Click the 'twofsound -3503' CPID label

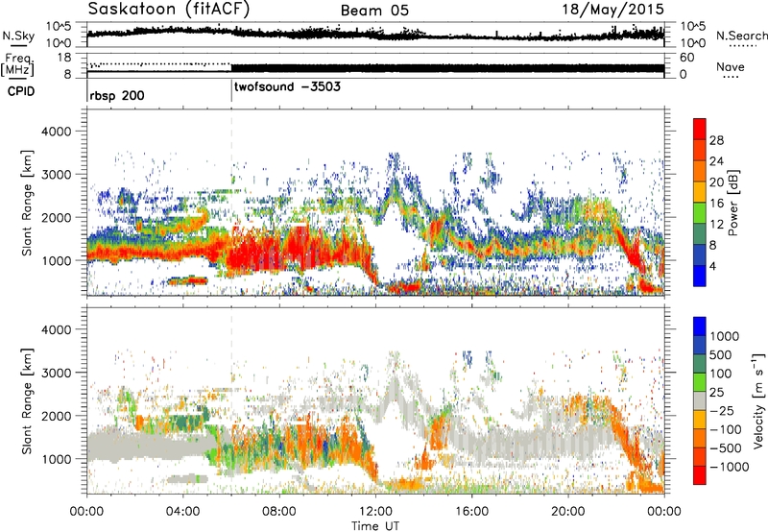[287, 87]
